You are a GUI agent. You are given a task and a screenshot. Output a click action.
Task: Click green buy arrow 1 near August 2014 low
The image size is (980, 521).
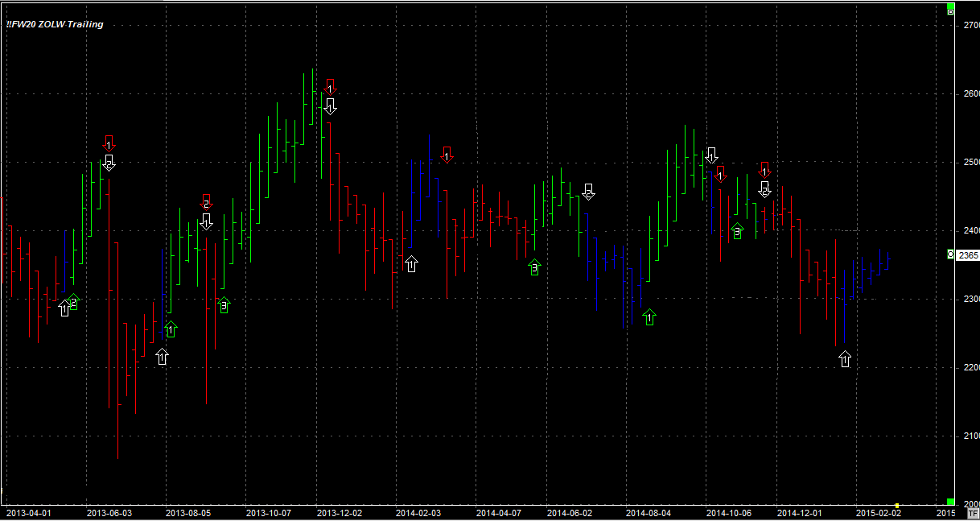coord(649,317)
